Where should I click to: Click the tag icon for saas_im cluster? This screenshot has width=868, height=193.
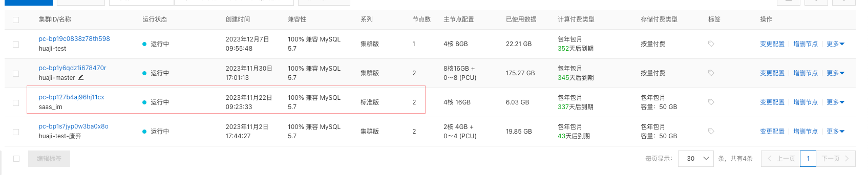(x=711, y=102)
